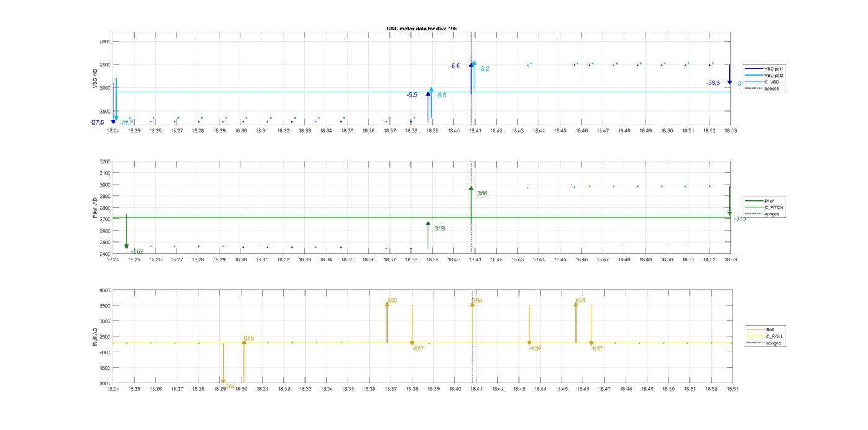
Task: Click '18:24' time tick under VBD plot
Action: pos(113,131)
